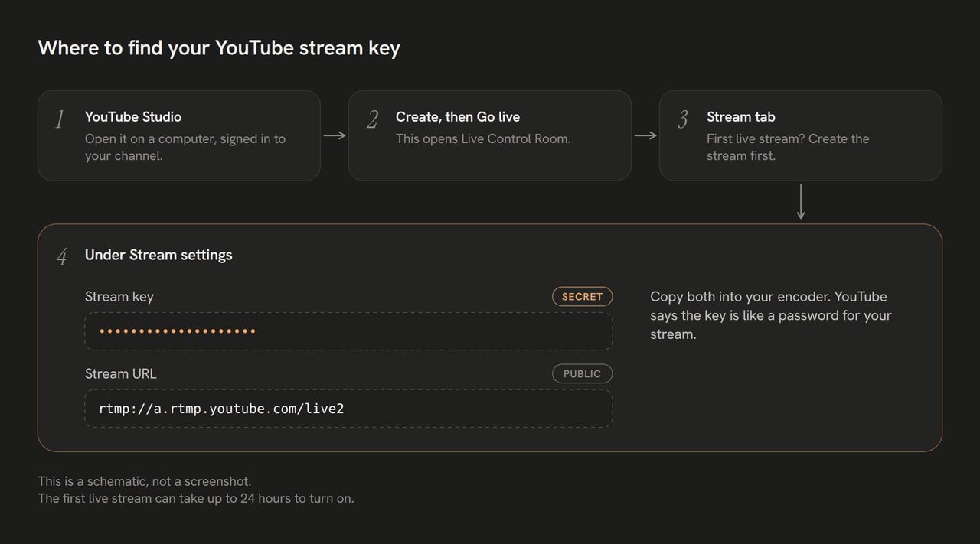The image size is (980, 544).
Task: Click the Stream URL field rtmp://a.rtmp.youtube.com/live2
Action: click(348, 408)
